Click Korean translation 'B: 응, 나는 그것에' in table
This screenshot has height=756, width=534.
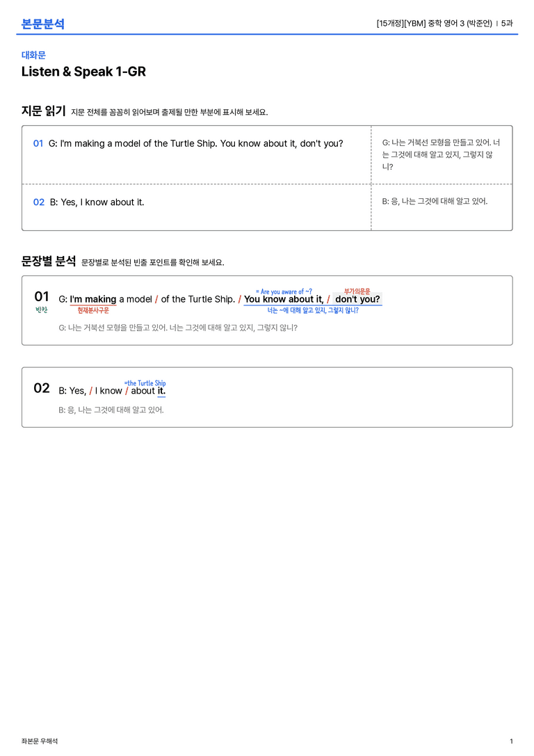435,201
